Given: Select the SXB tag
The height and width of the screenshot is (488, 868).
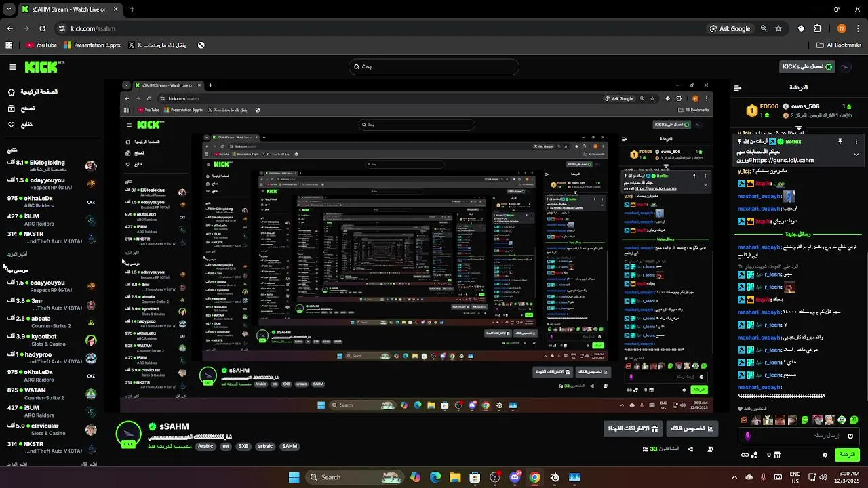Looking at the screenshot, I should point(243,447).
